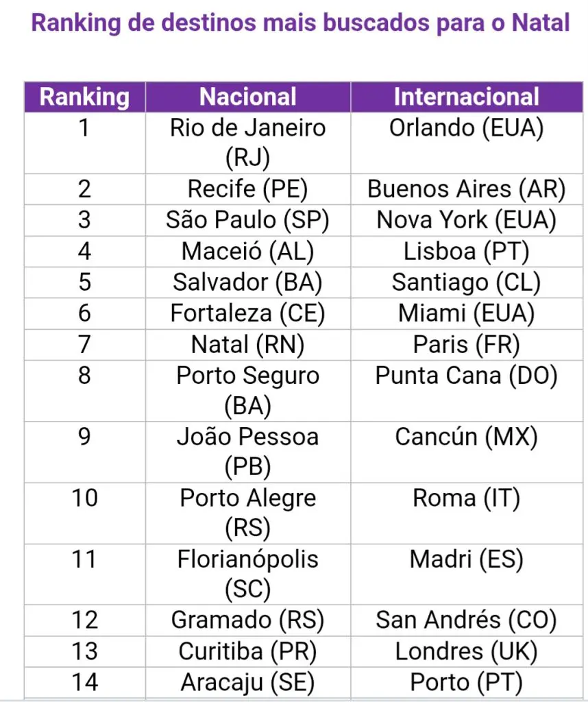The width and height of the screenshot is (588, 702).
Task: Select the Internacional column header
Action: pyautogui.click(x=467, y=97)
